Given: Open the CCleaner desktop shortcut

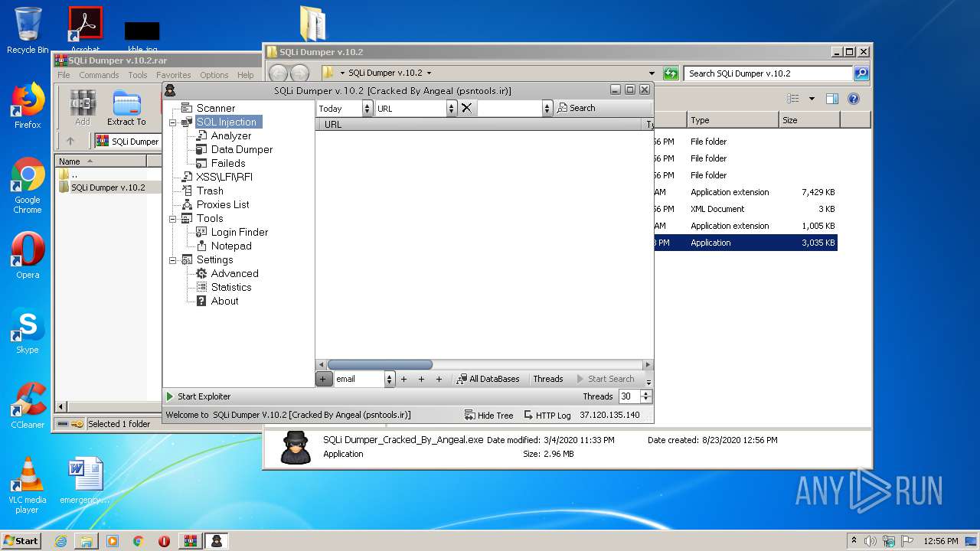Looking at the screenshot, I should [x=28, y=406].
